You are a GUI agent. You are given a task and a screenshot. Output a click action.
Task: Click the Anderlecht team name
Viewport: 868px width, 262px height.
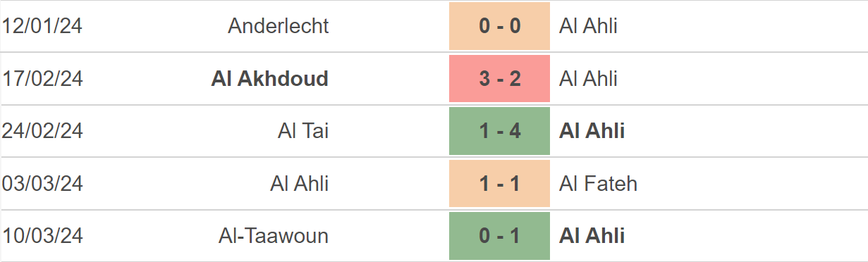coord(279,26)
